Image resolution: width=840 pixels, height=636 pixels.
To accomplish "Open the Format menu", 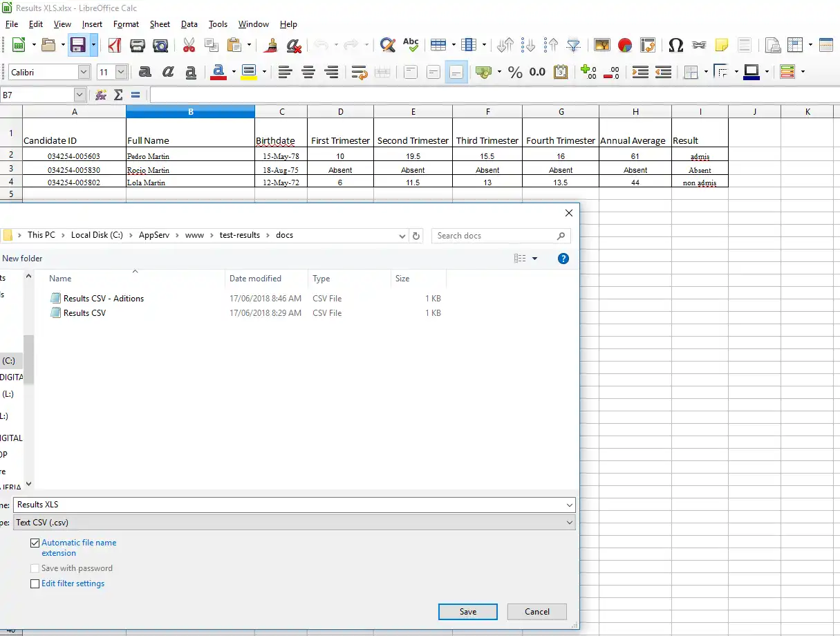I will pyautogui.click(x=126, y=24).
